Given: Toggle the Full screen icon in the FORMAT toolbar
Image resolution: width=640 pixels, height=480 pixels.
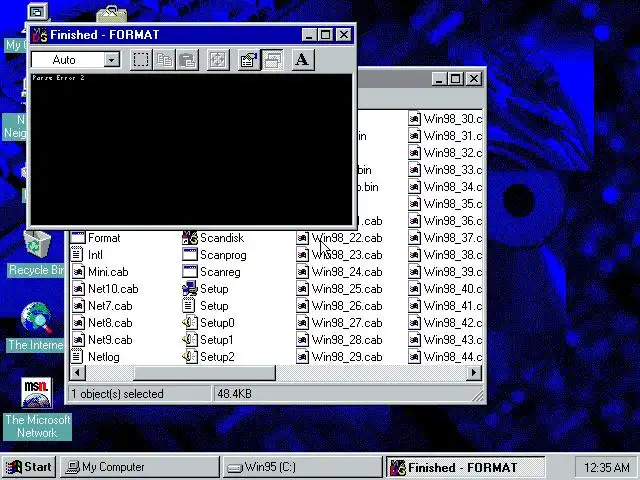Looking at the screenshot, I should coord(218,60).
